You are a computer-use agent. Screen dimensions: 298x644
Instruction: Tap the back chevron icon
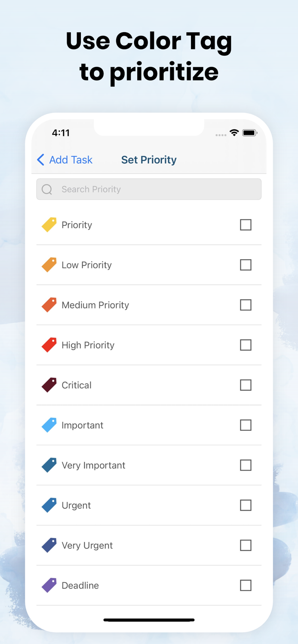pyautogui.click(x=40, y=160)
